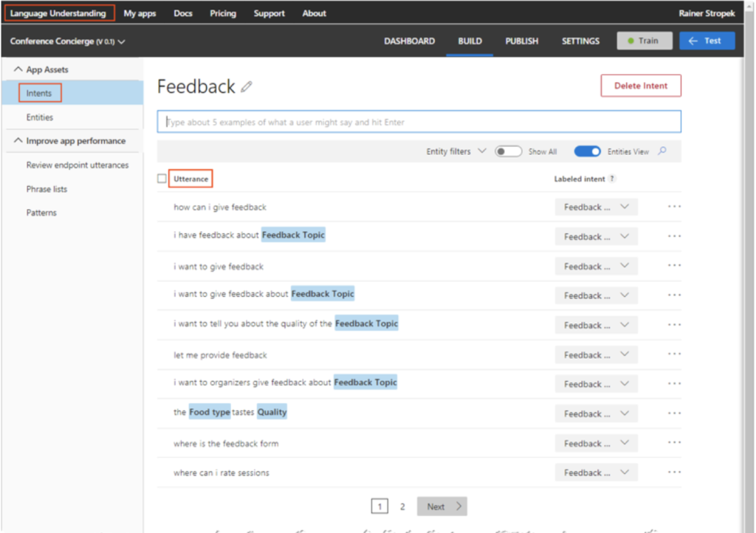Click the pencil icon next to Feedback title
Screen dimensions: 756x533
247,87
